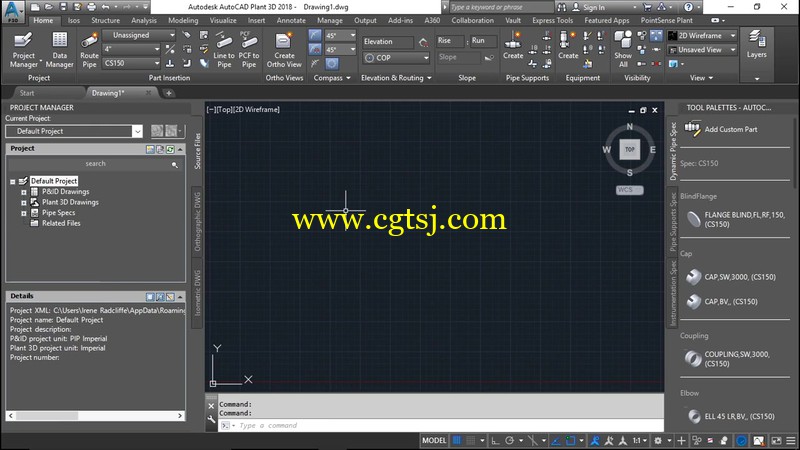Screen dimensions: 800x450
Task: Click the TOP face of ViewCube
Action: (x=630, y=149)
